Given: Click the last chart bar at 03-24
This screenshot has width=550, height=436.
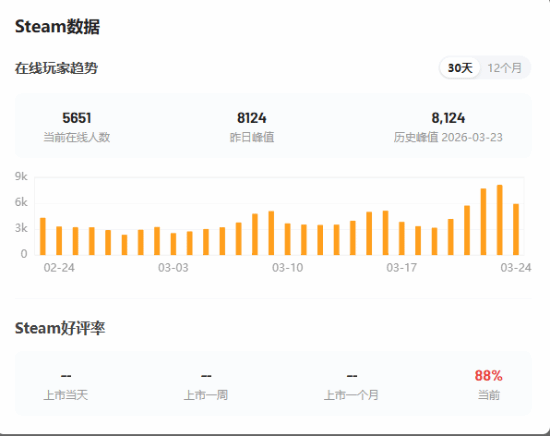Looking at the screenshot, I should click(516, 229).
